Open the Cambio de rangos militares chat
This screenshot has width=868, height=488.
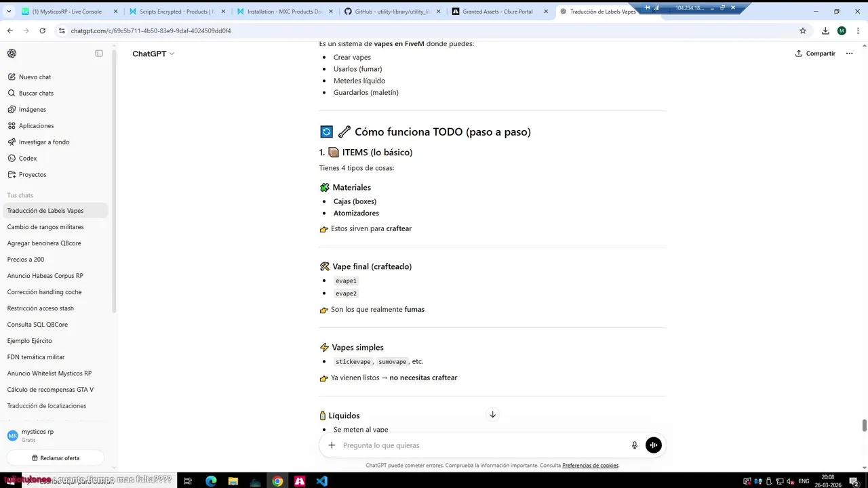click(56, 227)
